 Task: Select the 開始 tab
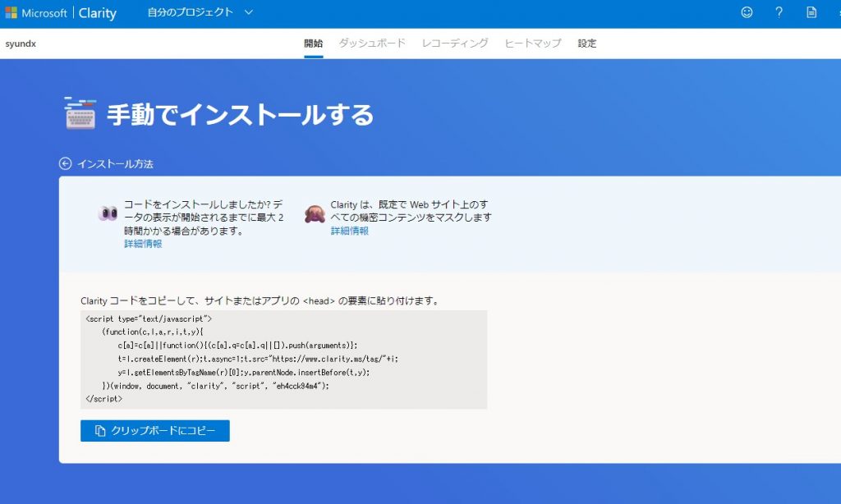[313, 44]
